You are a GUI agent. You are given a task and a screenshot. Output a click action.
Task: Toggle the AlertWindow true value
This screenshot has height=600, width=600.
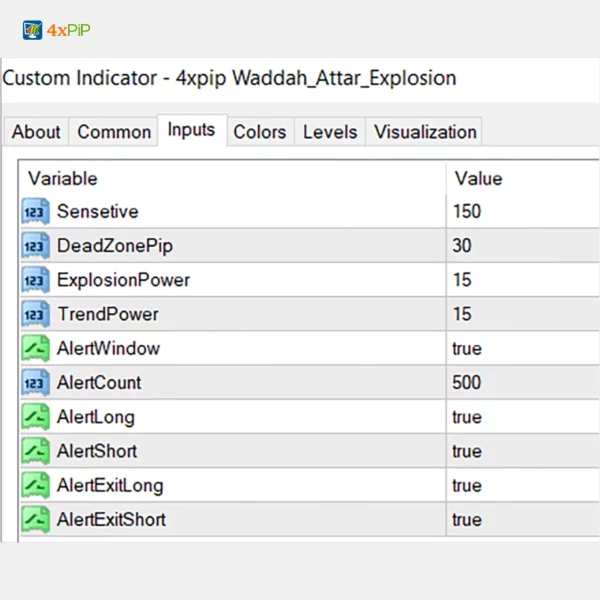point(467,349)
